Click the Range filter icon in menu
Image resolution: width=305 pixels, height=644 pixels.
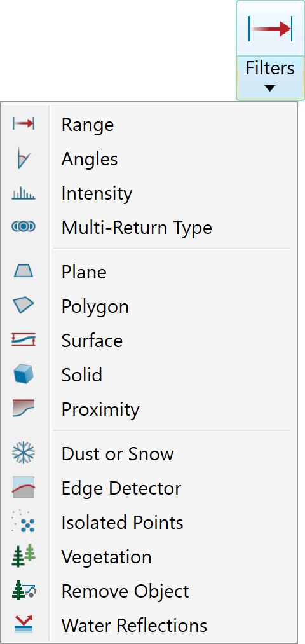(x=24, y=123)
